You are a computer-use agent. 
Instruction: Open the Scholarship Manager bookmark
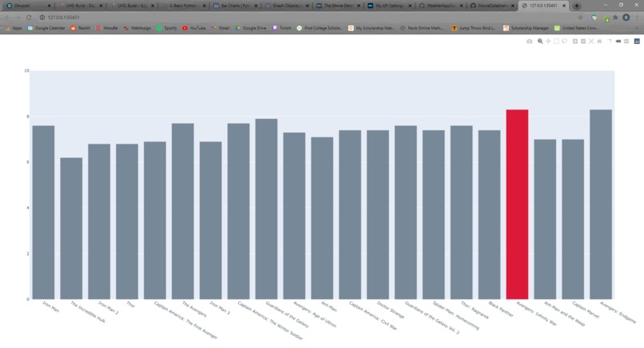[526, 28]
